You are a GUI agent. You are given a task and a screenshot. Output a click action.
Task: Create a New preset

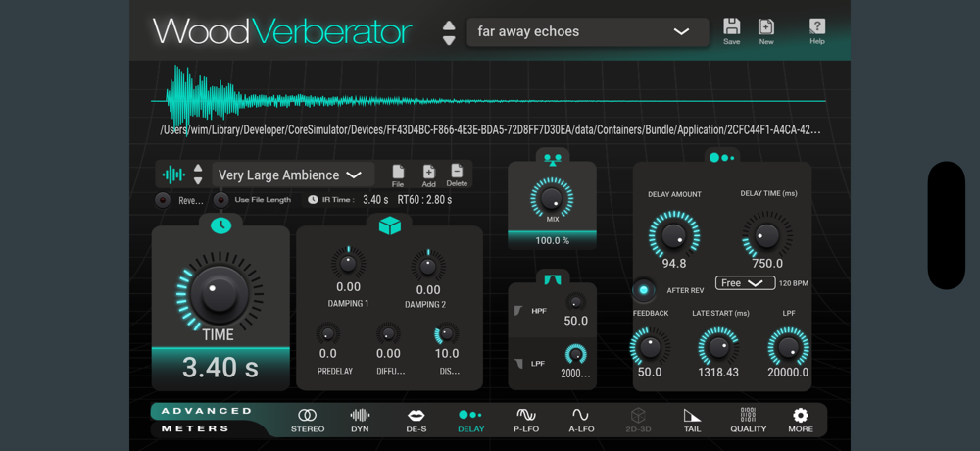coord(766,30)
